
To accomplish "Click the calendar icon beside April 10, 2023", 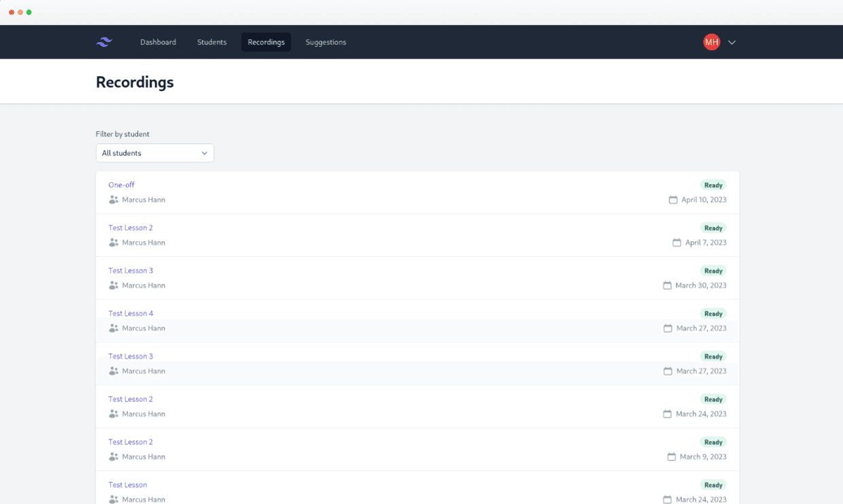I will (x=673, y=200).
